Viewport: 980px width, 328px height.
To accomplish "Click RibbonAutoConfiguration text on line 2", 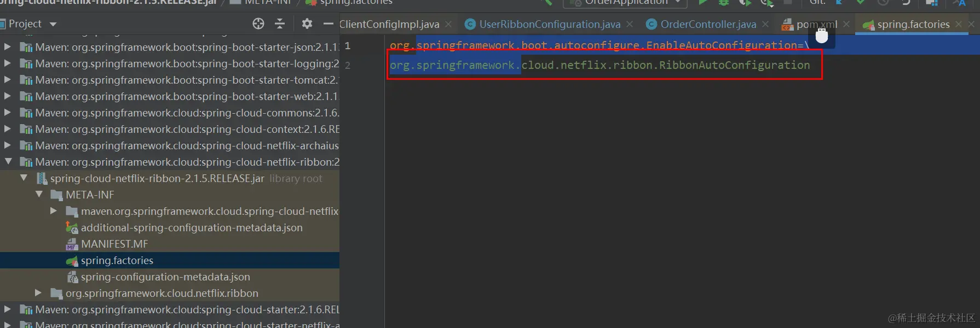I will 734,65.
